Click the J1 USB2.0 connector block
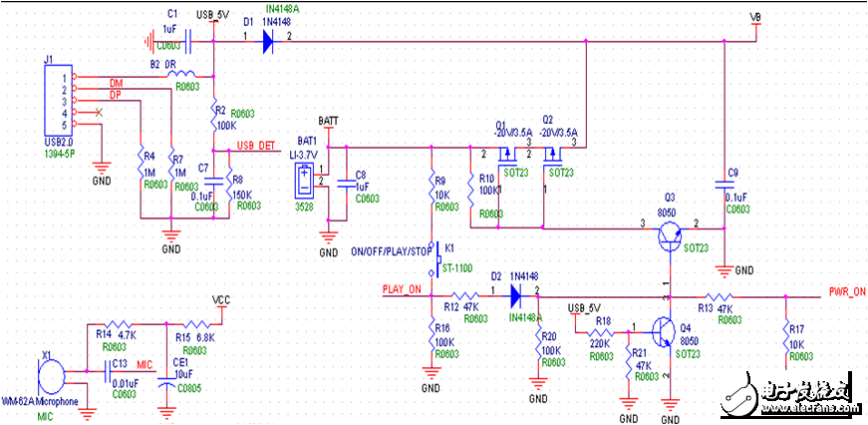Image resolution: width=868 pixels, height=425 pixels. pos(59,102)
